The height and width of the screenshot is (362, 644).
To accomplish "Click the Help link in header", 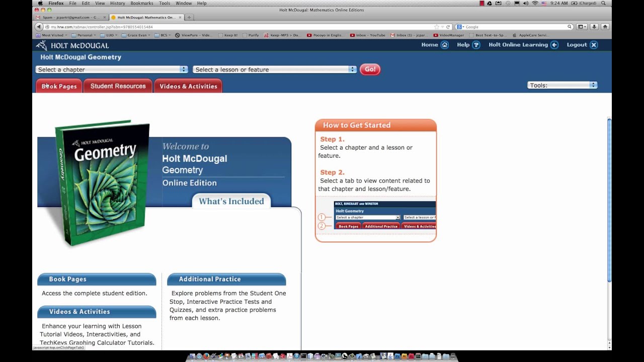I will click(463, 45).
